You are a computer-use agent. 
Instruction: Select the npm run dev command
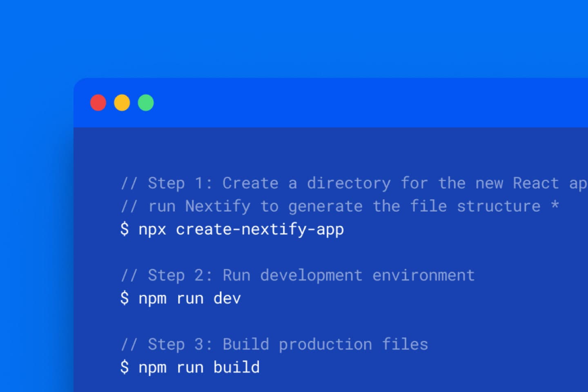pyautogui.click(x=190, y=298)
